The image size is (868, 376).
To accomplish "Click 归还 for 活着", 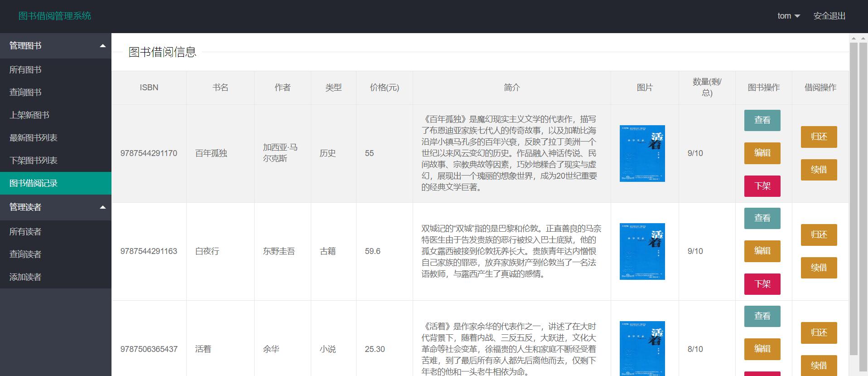I will pyautogui.click(x=819, y=333).
